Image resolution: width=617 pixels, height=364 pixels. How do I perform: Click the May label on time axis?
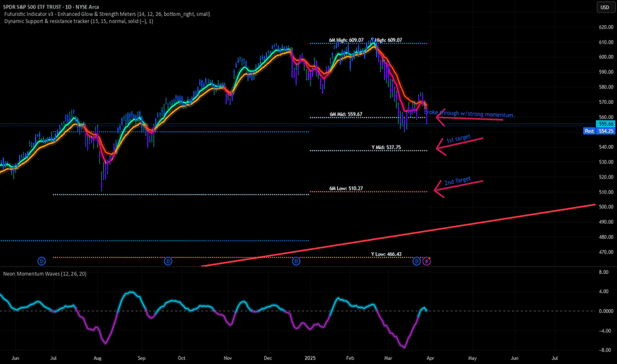472,358
